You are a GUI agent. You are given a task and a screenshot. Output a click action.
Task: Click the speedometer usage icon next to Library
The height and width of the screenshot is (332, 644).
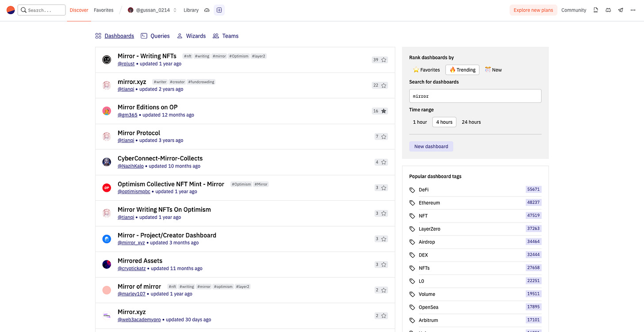[207, 10]
